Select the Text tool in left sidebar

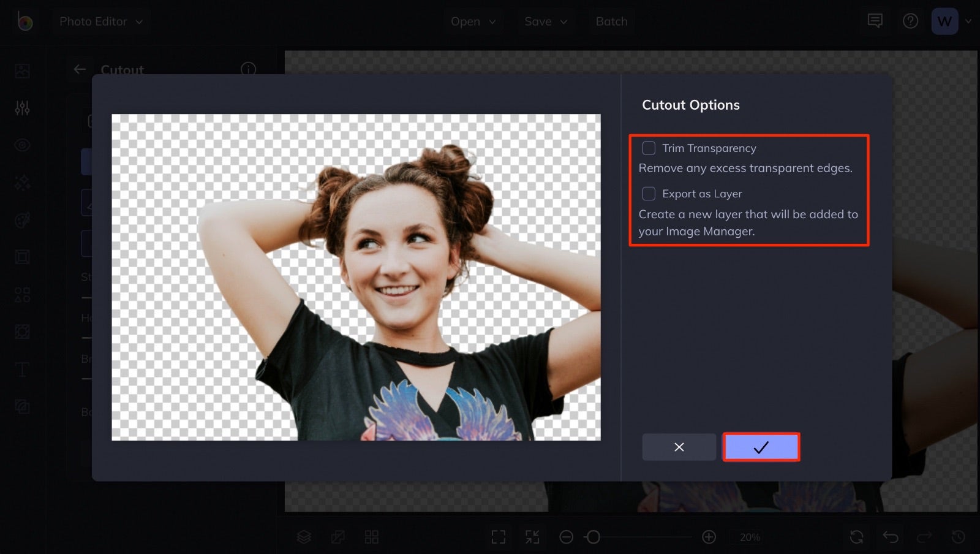click(22, 370)
